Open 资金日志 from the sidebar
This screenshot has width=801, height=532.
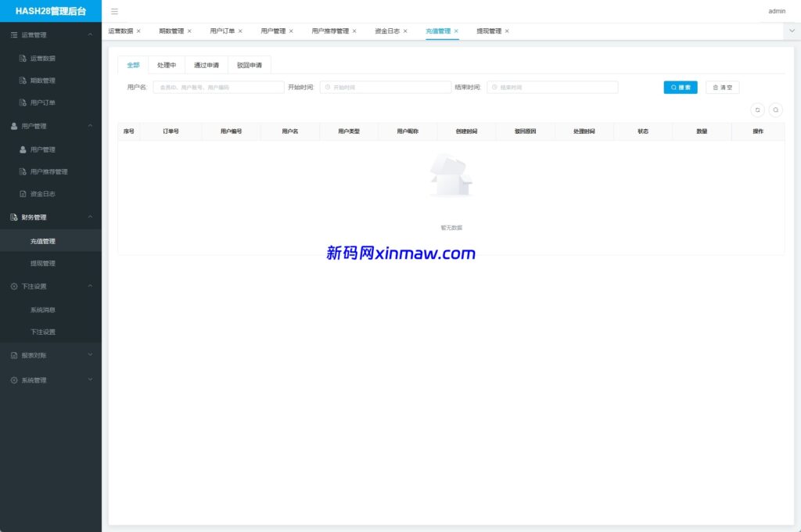[x=48, y=193]
